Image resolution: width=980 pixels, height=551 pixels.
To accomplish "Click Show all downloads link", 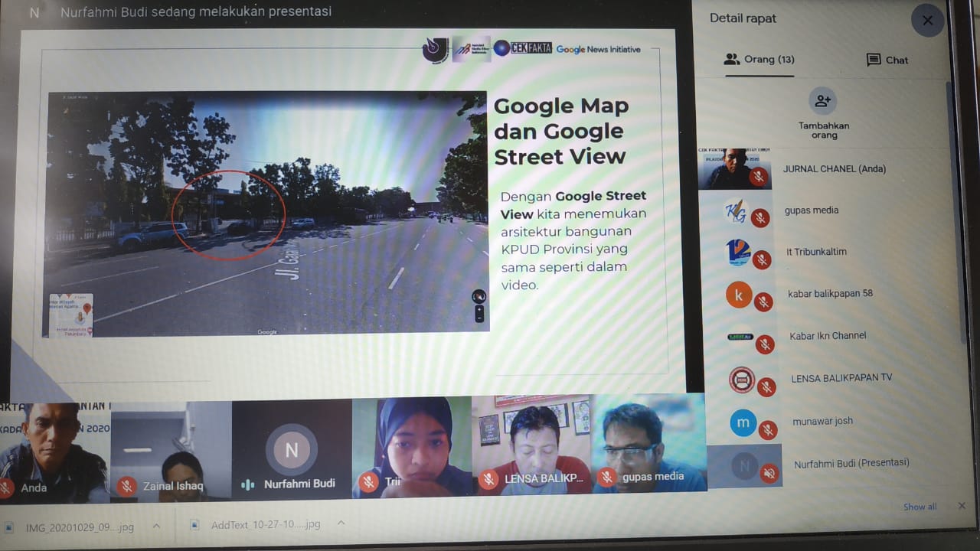I will (920, 507).
